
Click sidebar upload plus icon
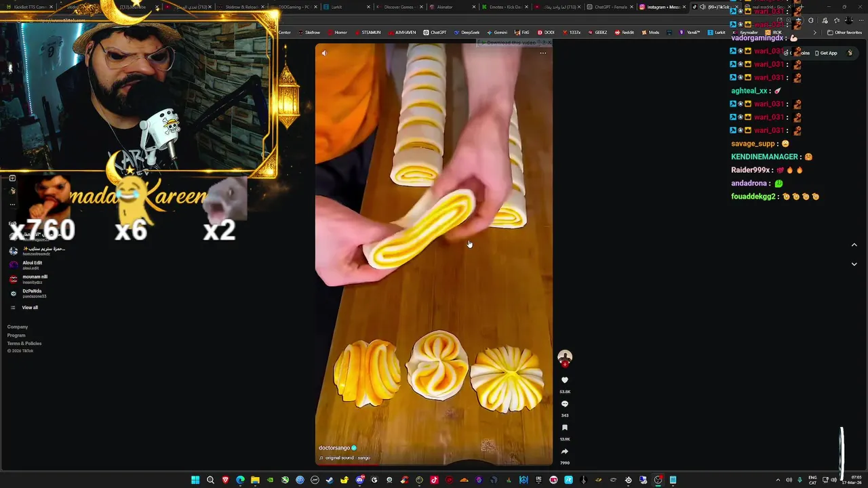[x=12, y=178]
